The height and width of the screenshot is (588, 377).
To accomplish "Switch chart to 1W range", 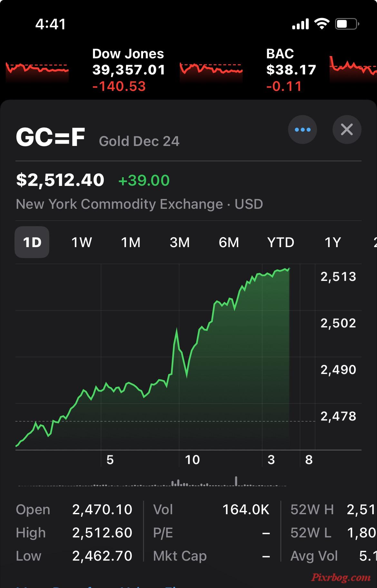I will pos(82,242).
